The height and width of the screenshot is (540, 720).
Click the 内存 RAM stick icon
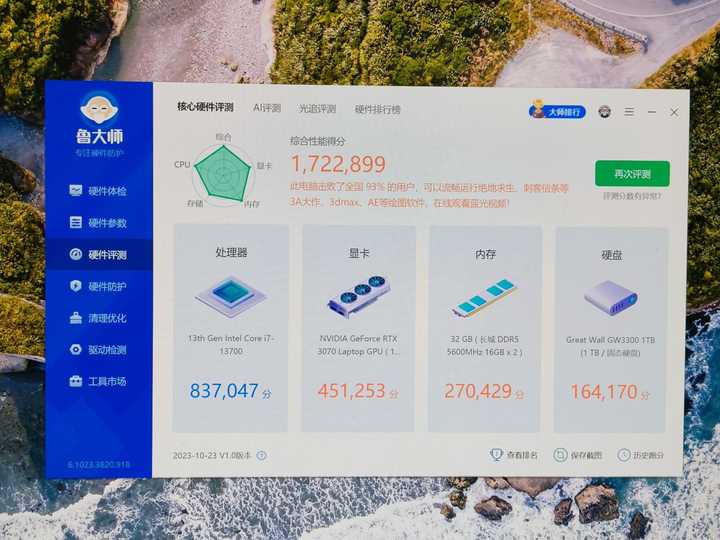pyautogui.click(x=485, y=298)
